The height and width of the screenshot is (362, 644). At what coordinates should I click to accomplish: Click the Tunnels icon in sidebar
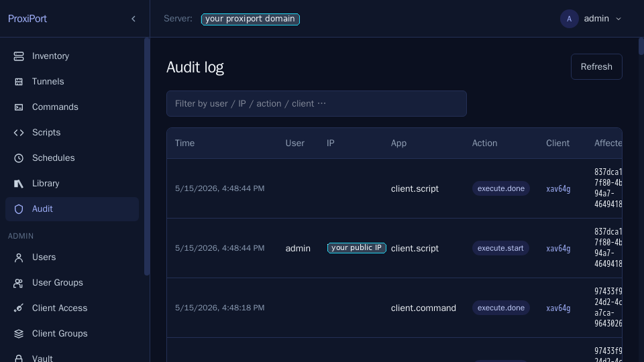[19, 82]
